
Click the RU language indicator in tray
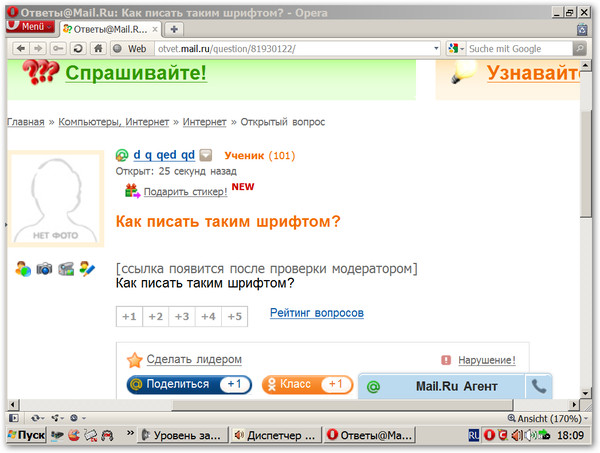point(474,435)
